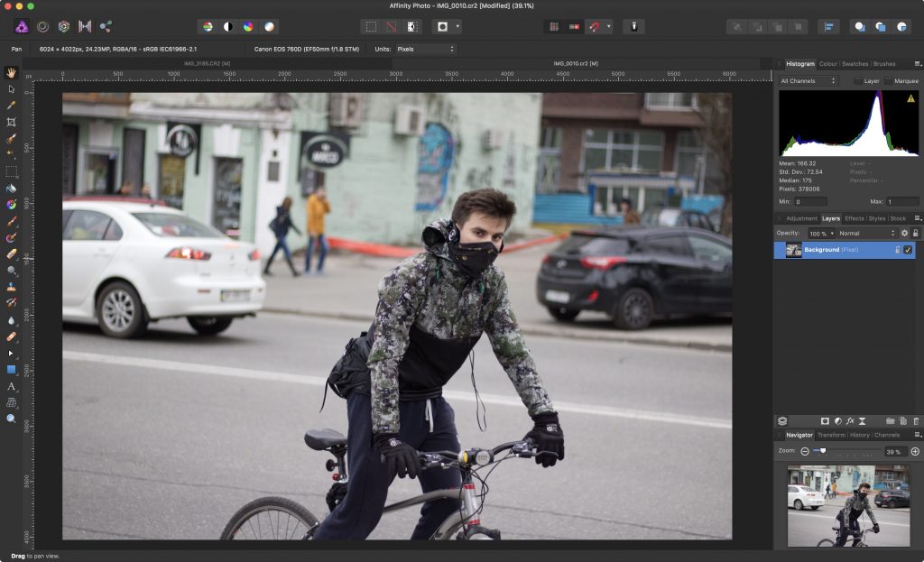Select the Flood Fill tool
The height and width of the screenshot is (562, 924).
pos(11,189)
